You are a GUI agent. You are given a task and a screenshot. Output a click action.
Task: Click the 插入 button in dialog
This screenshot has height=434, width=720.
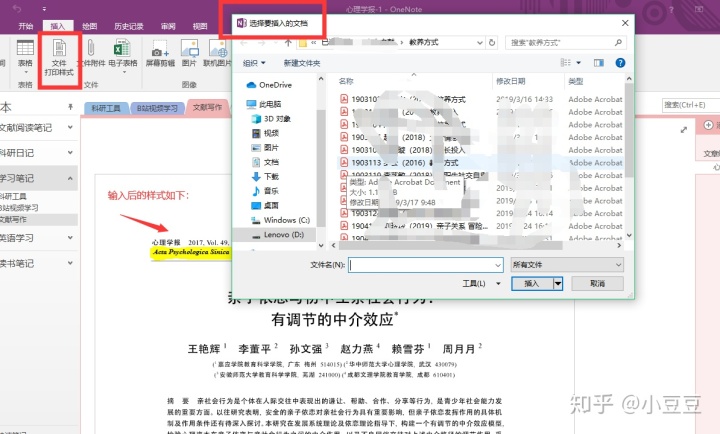click(x=532, y=283)
